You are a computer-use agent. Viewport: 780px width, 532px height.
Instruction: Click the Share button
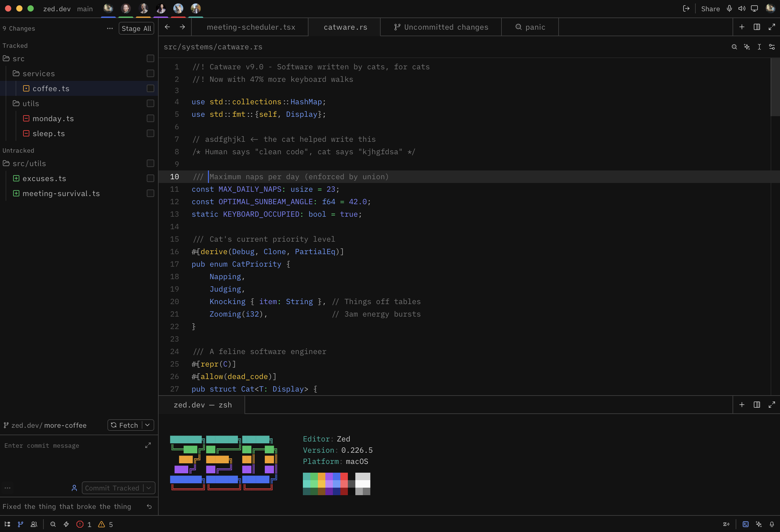click(710, 9)
